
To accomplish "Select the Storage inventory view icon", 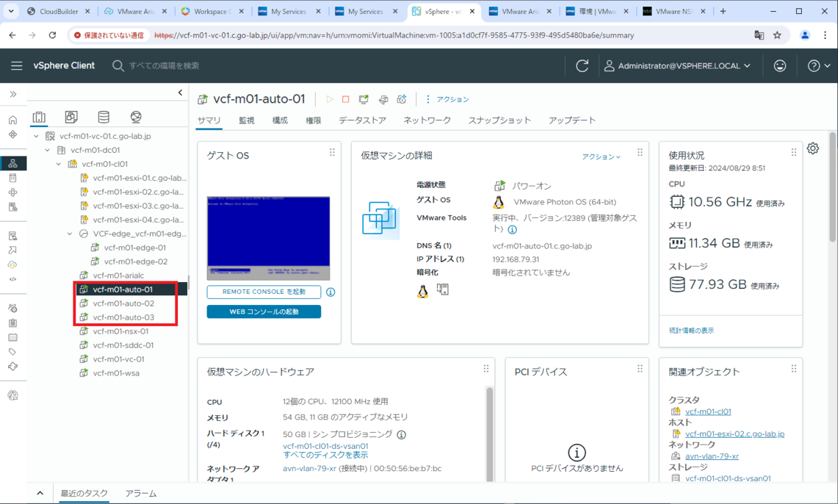I will [x=103, y=117].
